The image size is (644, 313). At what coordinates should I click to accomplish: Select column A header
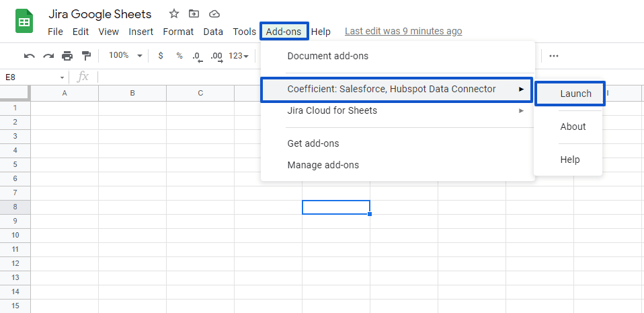pos(65,94)
